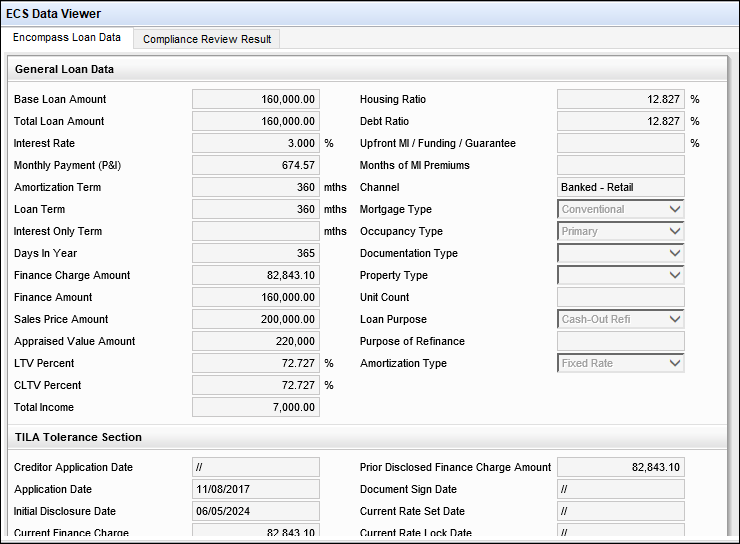Screen dimensions: 740x544
Task: Click the LTV Percent field
Action: [256, 363]
